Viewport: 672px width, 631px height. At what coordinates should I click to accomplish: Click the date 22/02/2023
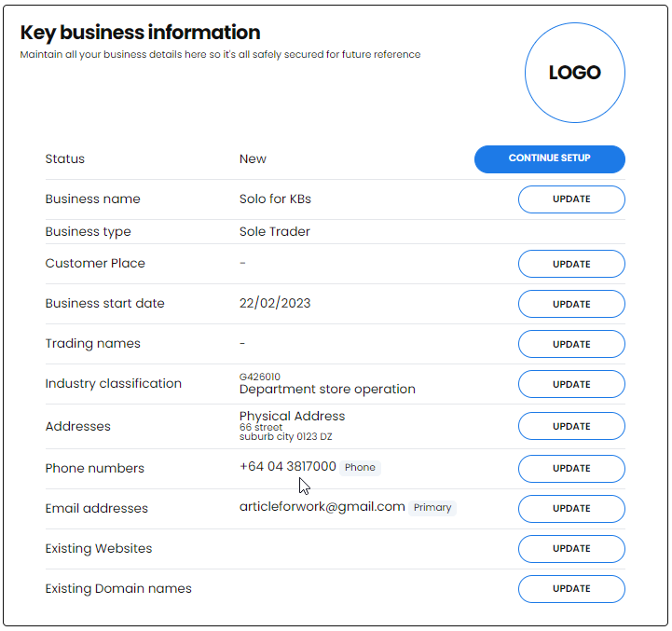(x=275, y=303)
